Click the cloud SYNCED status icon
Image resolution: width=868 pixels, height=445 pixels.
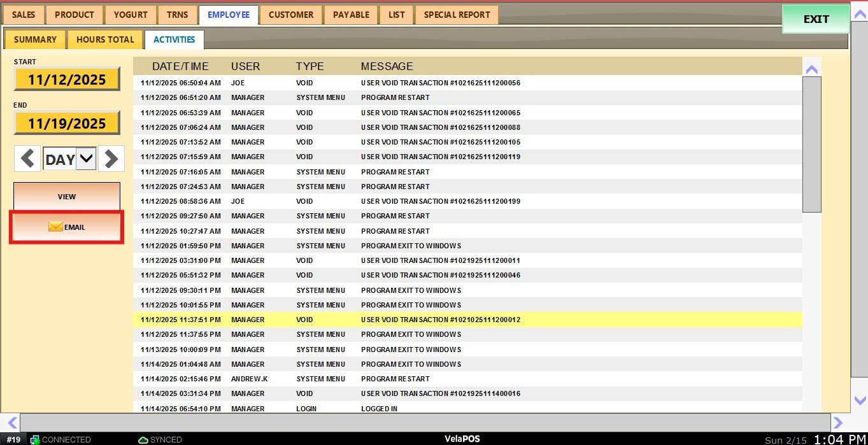click(x=143, y=439)
